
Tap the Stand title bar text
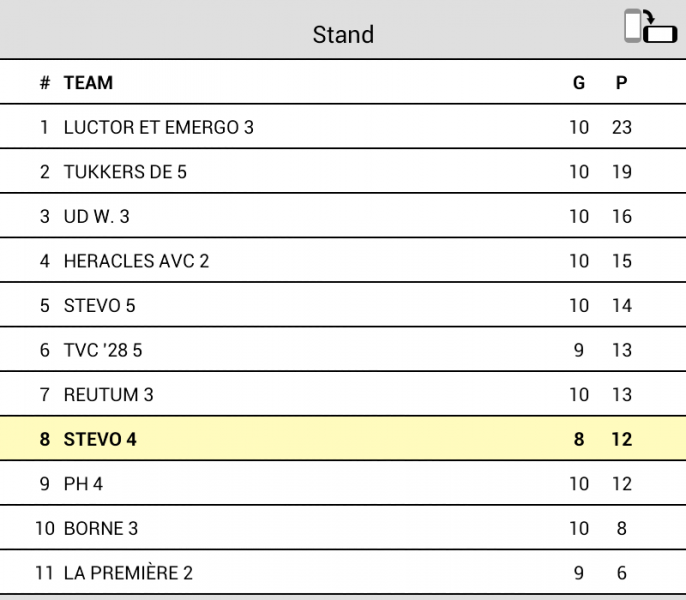pos(343,35)
